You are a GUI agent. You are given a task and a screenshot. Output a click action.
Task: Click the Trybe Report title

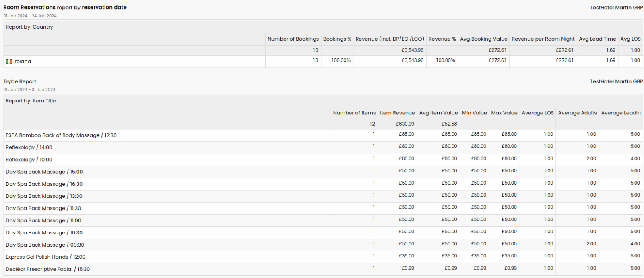tap(20, 82)
